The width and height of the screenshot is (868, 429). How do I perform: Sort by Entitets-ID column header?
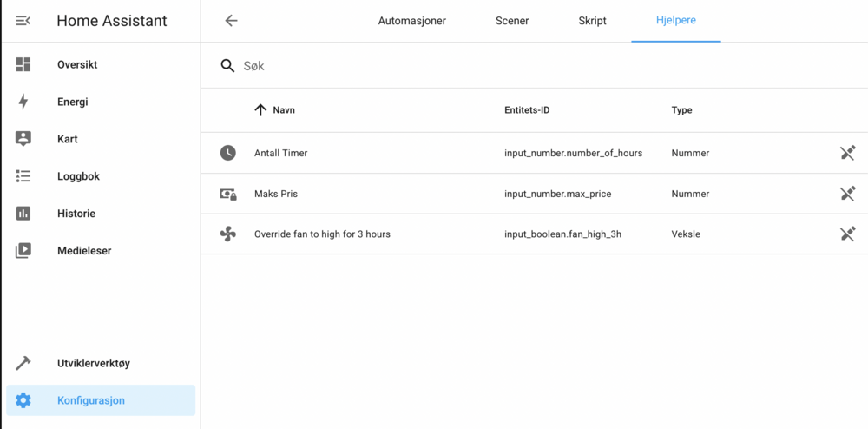tap(527, 110)
